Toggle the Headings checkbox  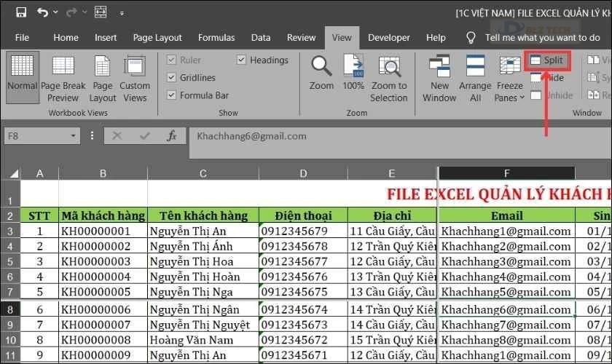tap(241, 60)
